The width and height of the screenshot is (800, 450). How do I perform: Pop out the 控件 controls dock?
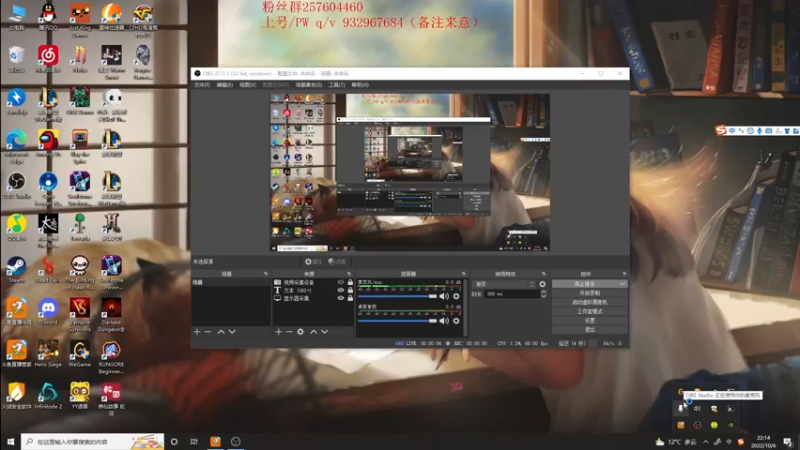(x=624, y=274)
